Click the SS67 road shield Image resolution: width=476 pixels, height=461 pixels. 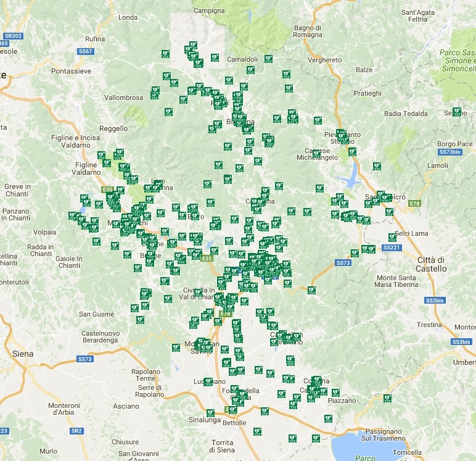(x=86, y=51)
